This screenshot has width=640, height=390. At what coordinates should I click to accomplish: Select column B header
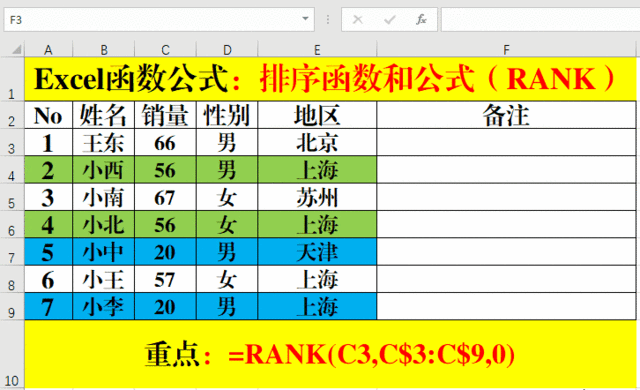pos(104,50)
